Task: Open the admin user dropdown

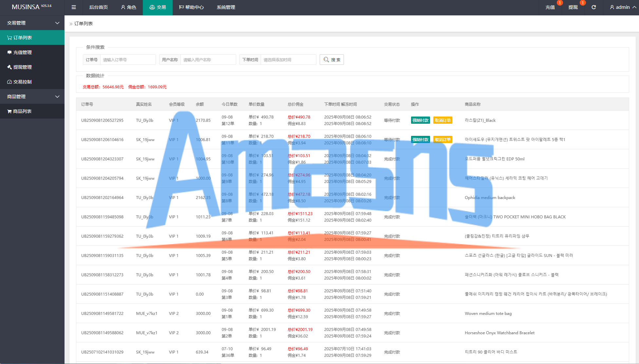Action: coord(623,7)
